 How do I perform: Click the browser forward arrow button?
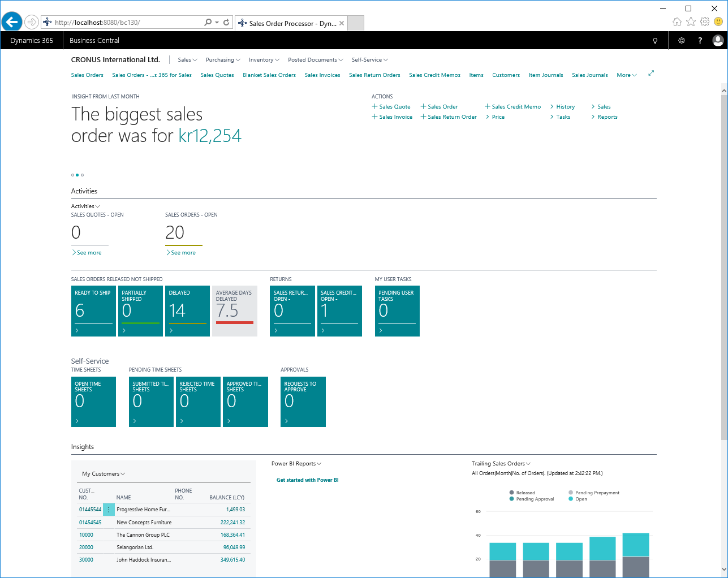[x=32, y=22]
